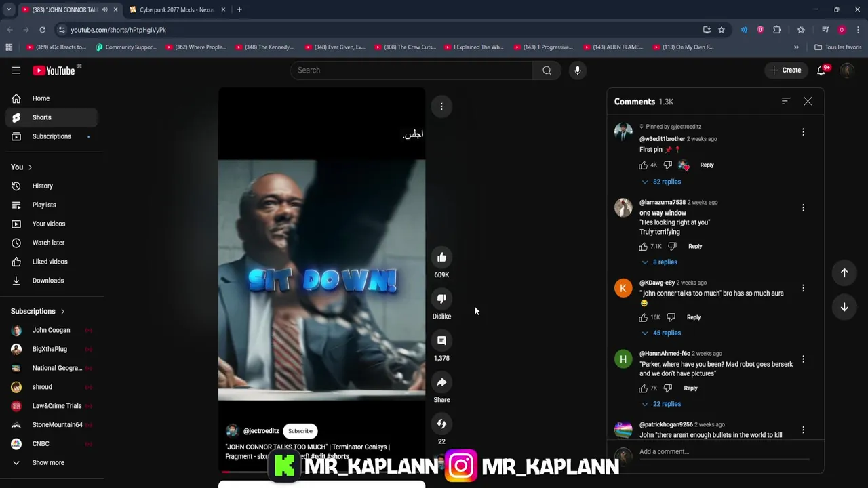Open the @jectroeditz channel link
The image size is (868, 488).
pos(261,431)
